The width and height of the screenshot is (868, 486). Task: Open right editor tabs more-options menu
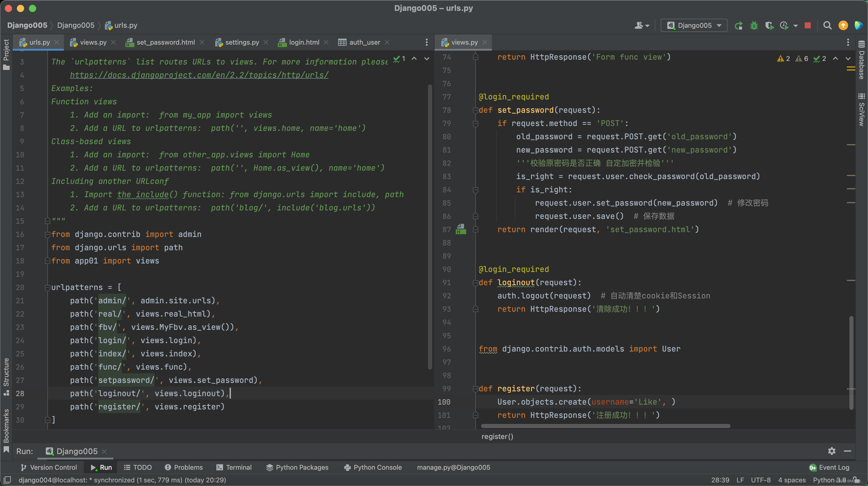tap(848, 42)
